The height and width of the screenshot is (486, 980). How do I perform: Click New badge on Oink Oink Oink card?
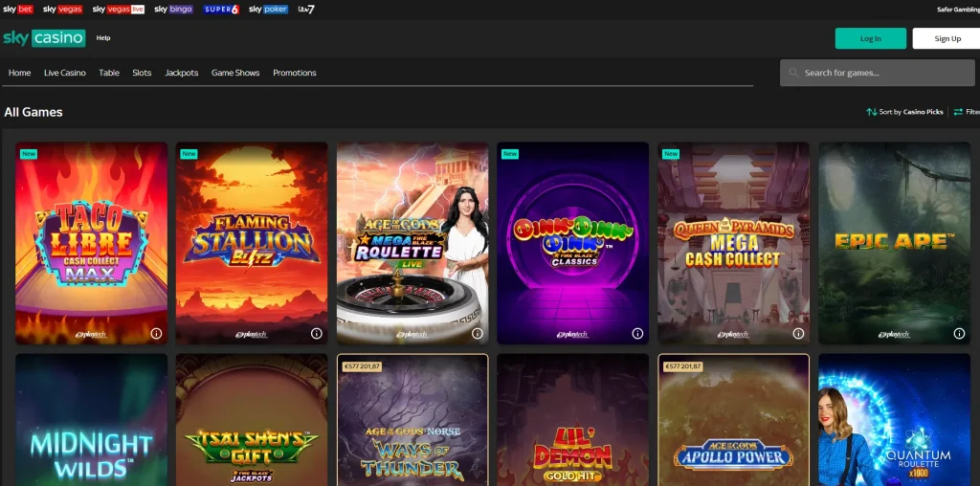[x=510, y=154]
